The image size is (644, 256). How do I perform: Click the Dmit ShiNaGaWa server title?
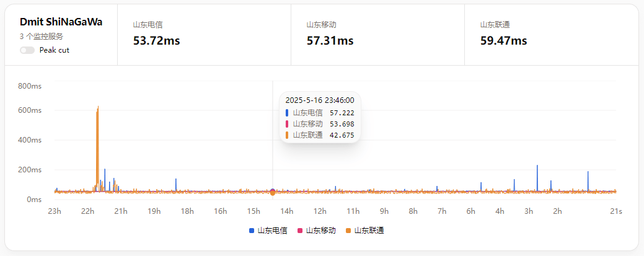pos(61,22)
